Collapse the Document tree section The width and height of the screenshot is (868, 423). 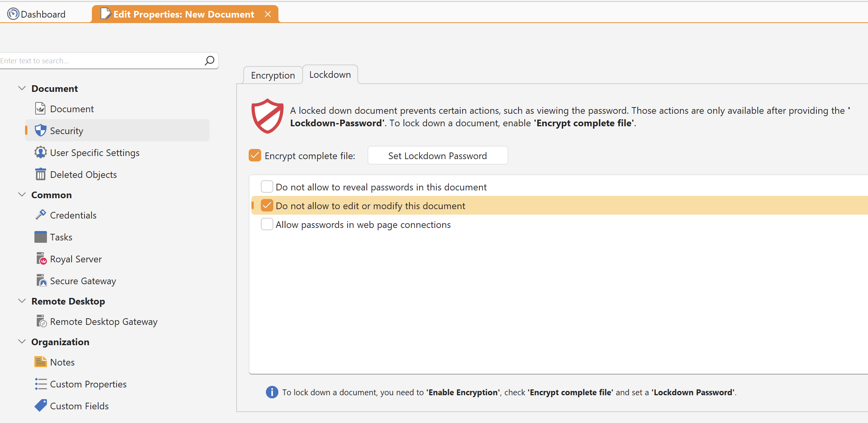pos(22,88)
